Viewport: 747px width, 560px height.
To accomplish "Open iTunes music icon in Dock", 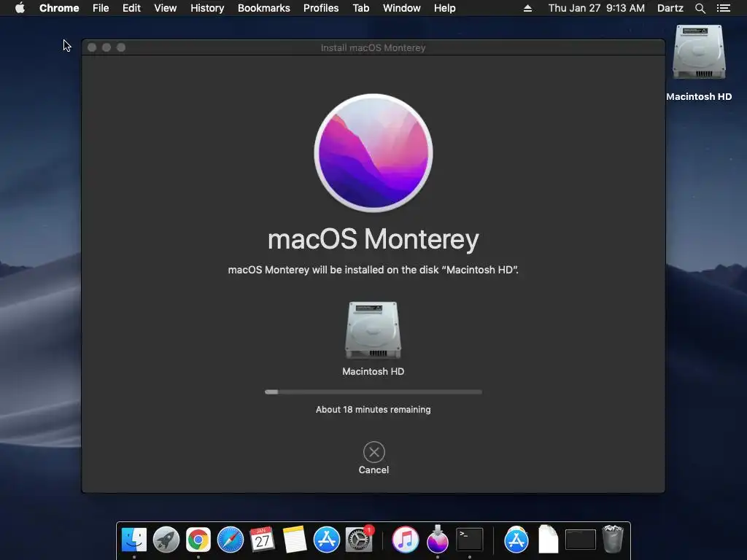I will pyautogui.click(x=405, y=540).
